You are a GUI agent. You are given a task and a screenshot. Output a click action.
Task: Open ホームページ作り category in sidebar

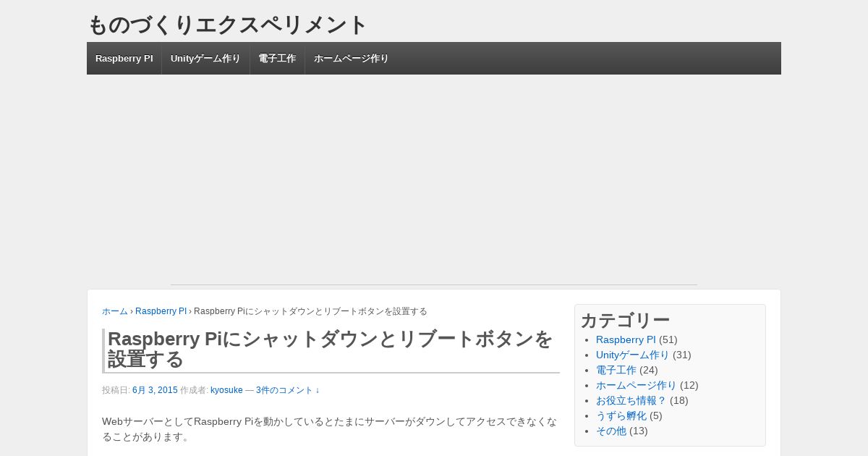tap(637, 385)
